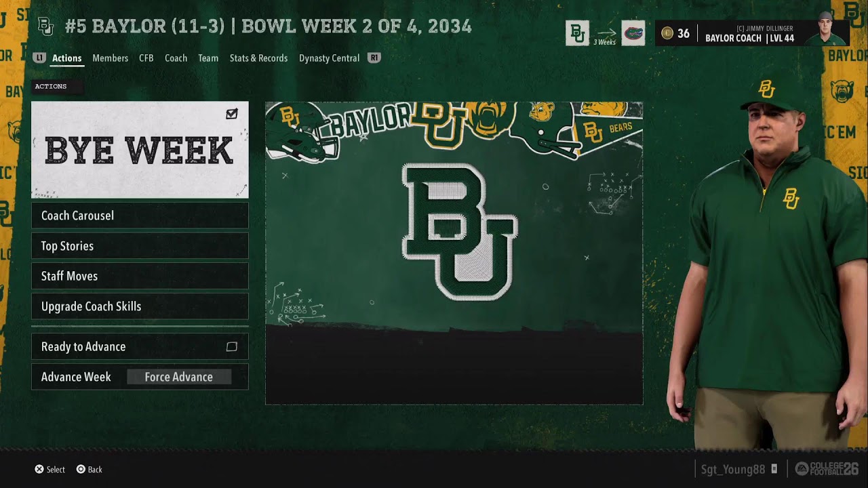Go to the Coach tab
This screenshot has width=868, height=488.
pyautogui.click(x=176, y=58)
